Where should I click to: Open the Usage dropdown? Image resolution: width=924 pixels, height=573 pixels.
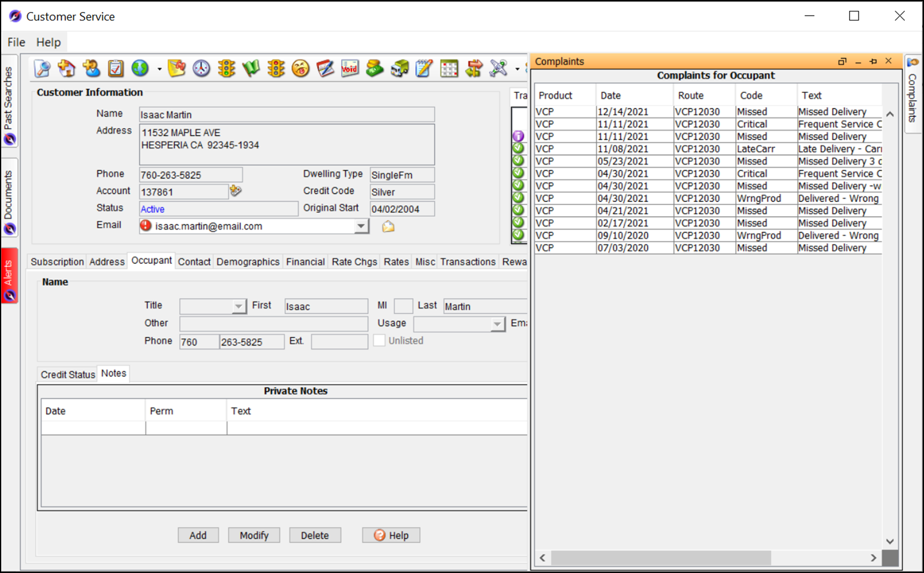coord(496,324)
